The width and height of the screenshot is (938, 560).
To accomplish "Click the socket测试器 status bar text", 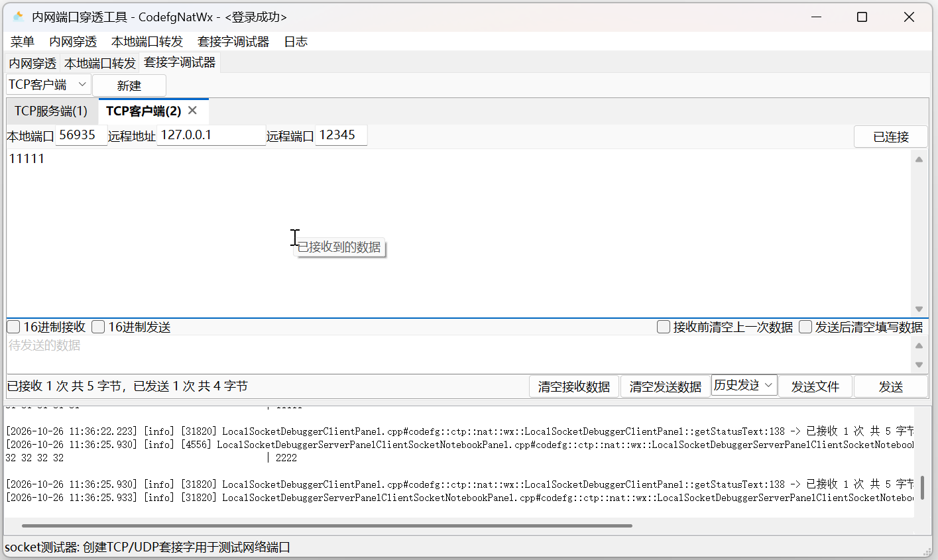I will tap(147, 547).
